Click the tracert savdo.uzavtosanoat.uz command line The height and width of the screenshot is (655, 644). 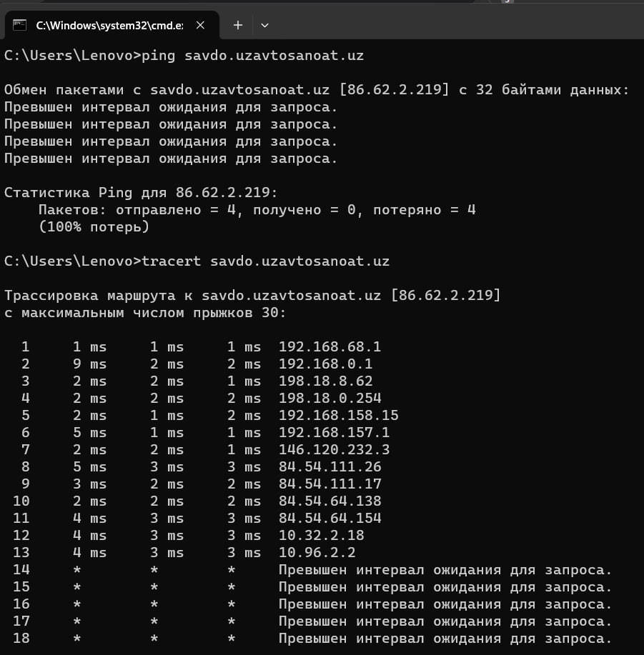(197, 261)
